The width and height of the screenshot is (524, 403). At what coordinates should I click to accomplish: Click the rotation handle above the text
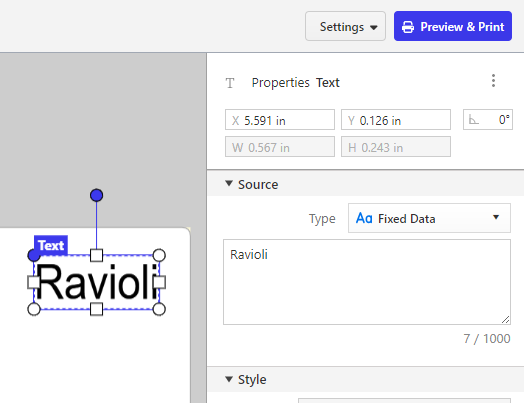[x=97, y=195]
